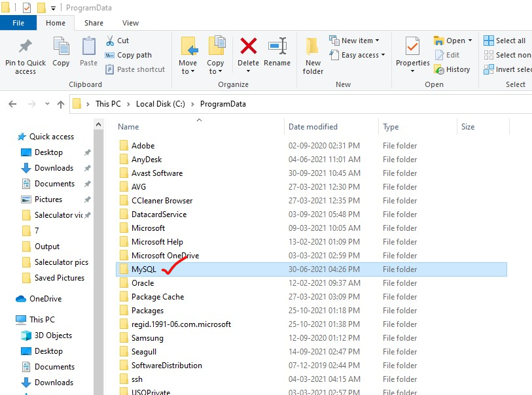The height and width of the screenshot is (395, 532).
Task: Open Saleculator pics in Quick access
Action: point(56,262)
